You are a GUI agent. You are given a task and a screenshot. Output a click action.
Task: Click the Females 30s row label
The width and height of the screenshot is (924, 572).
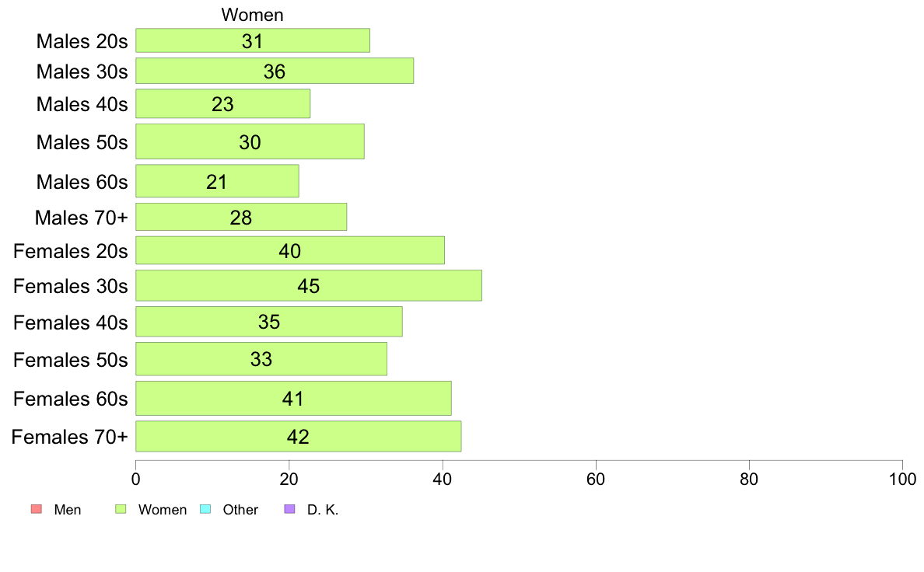pos(71,286)
